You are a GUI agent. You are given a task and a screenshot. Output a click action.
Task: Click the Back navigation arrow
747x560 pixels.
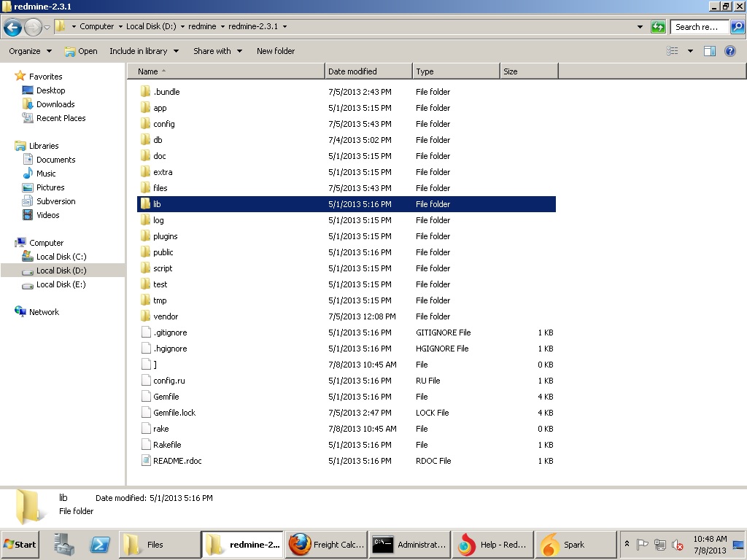pos(13,27)
